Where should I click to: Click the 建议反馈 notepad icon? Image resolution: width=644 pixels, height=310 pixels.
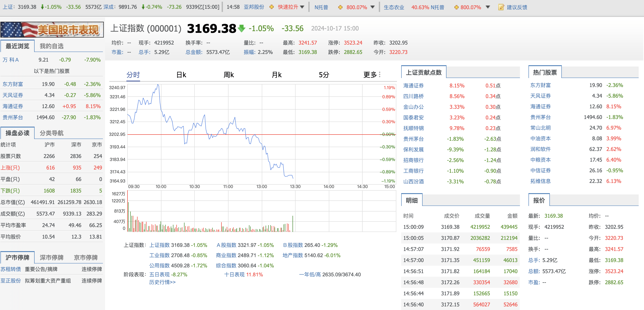pyautogui.click(x=501, y=7)
